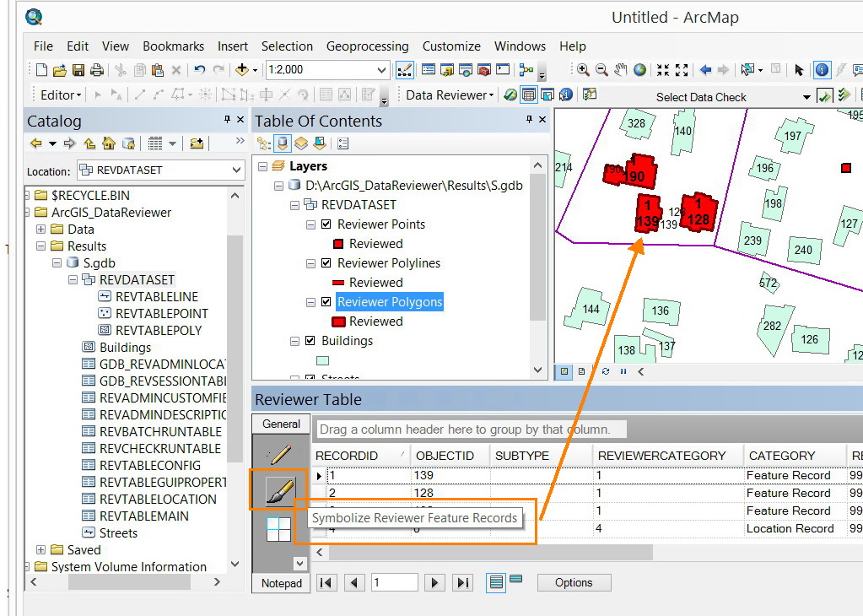
Task: Collapse the Results folder in Catalog
Action: [40, 246]
